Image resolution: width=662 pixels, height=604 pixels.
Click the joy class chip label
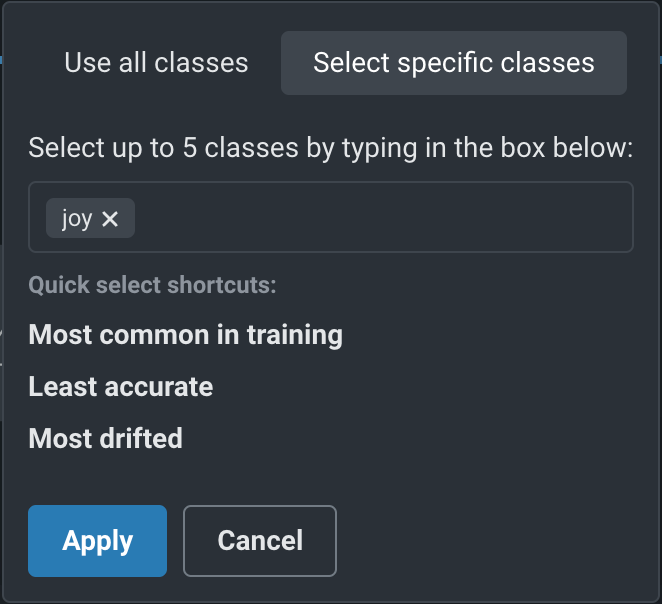click(x=76, y=219)
